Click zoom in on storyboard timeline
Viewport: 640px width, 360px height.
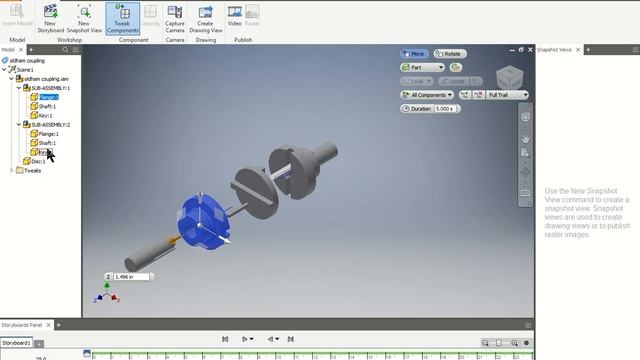[x=515, y=343]
